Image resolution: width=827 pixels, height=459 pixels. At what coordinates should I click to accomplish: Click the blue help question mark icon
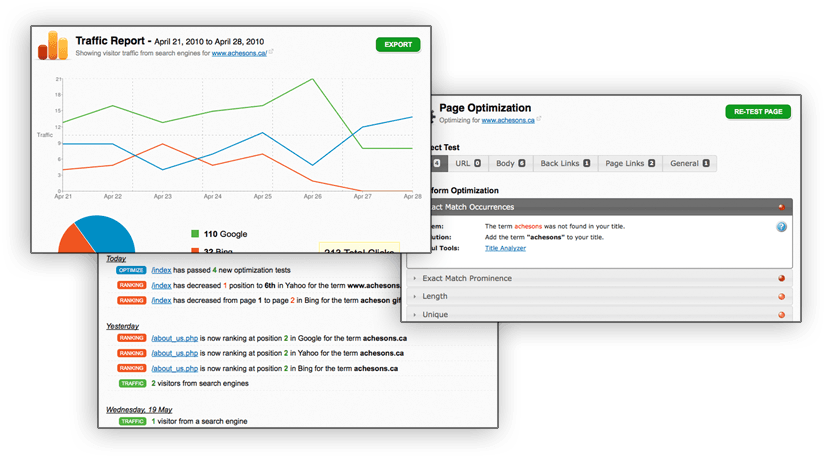pyautogui.click(x=781, y=227)
